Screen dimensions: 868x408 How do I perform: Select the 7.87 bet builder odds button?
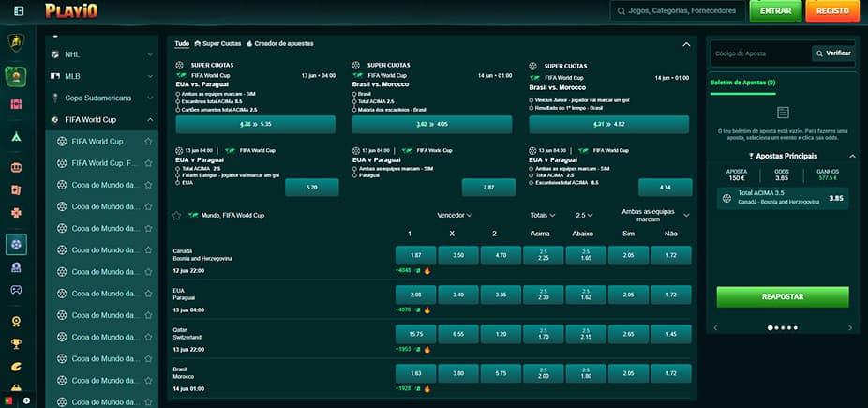click(488, 188)
